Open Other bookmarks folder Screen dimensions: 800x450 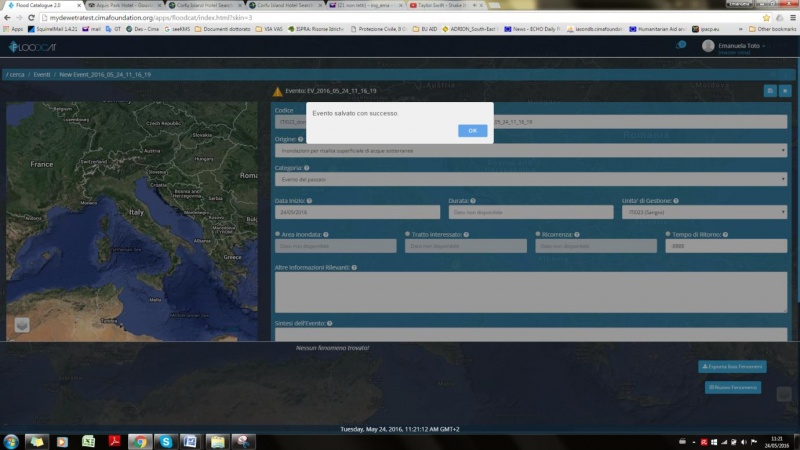coord(772,29)
